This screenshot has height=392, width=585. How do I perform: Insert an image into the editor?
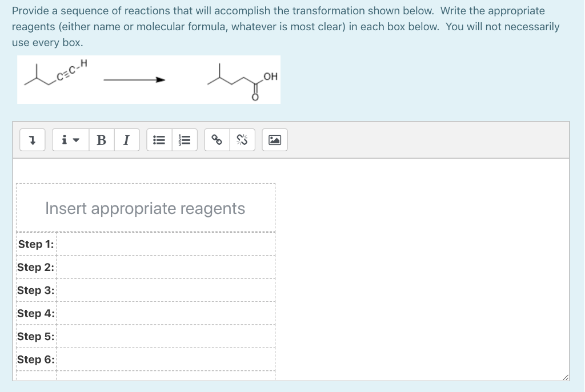click(274, 140)
